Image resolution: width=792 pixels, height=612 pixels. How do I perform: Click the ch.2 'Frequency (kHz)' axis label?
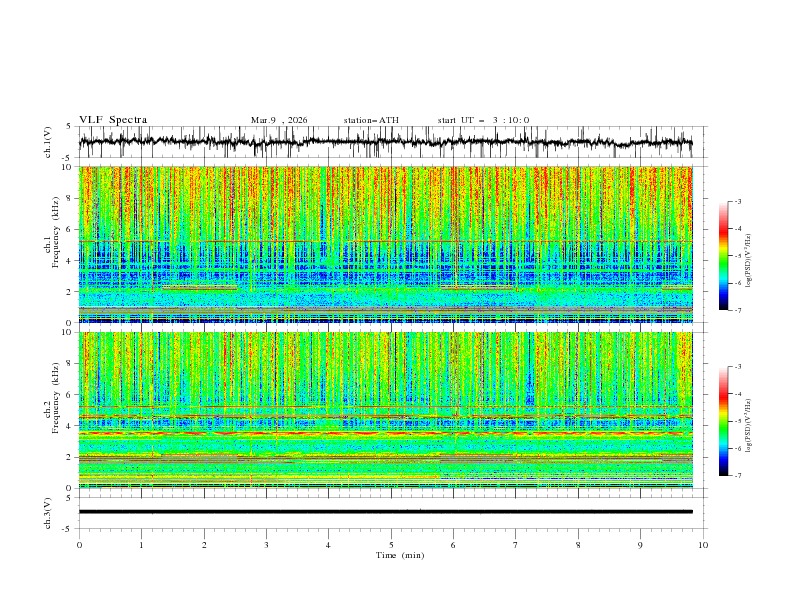[56, 398]
